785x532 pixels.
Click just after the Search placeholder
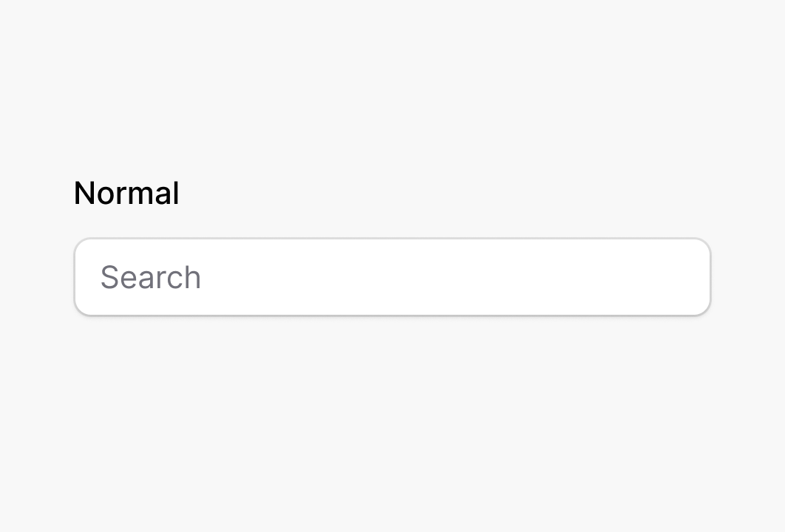click(x=211, y=277)
